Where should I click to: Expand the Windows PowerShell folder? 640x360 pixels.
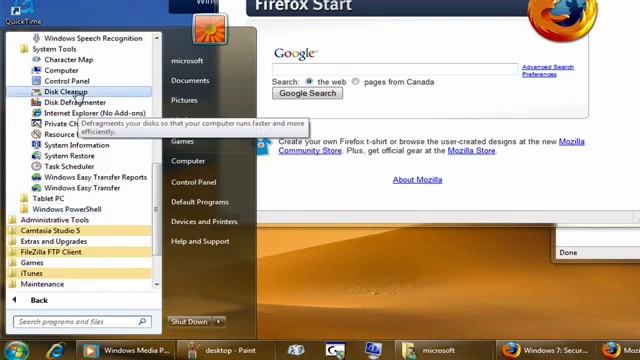click(61, 209)
